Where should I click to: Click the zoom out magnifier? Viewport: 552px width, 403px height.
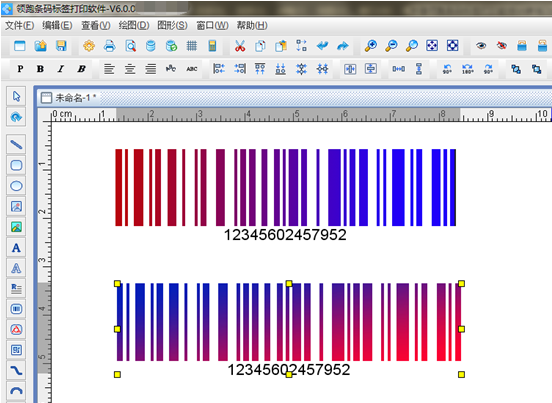[x=391, y=46]
